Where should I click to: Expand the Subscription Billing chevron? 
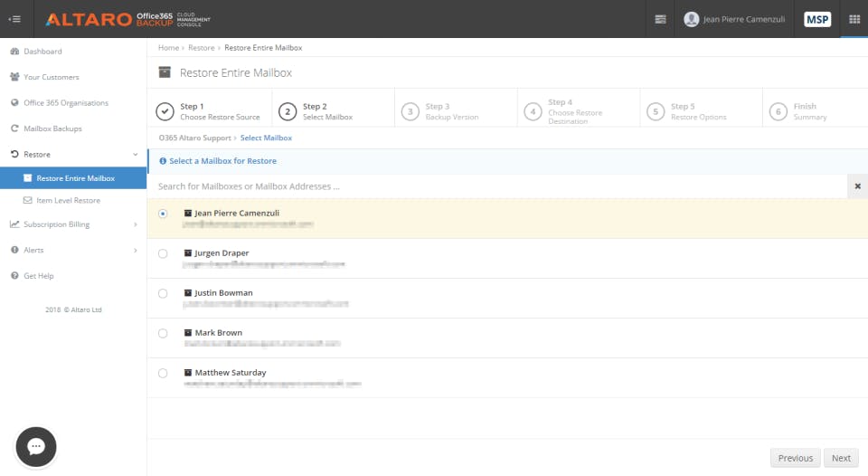(x=136, y=224)
